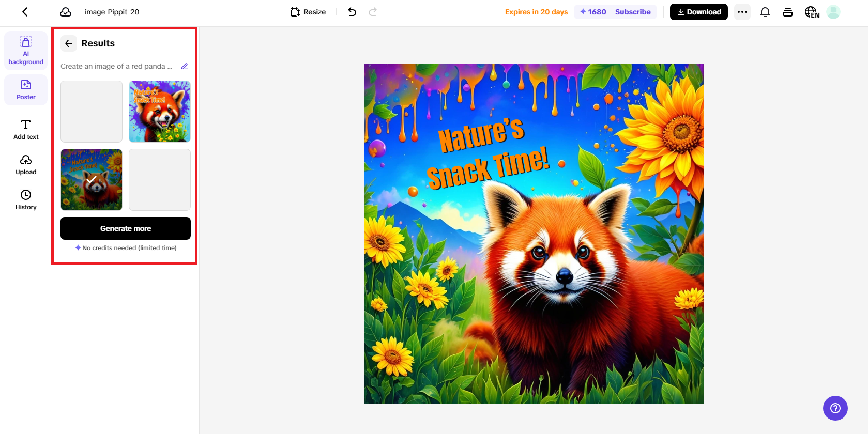Select the checked sunflower red panda thumbnail
868x434 pixels.
[x=92, y=180]
